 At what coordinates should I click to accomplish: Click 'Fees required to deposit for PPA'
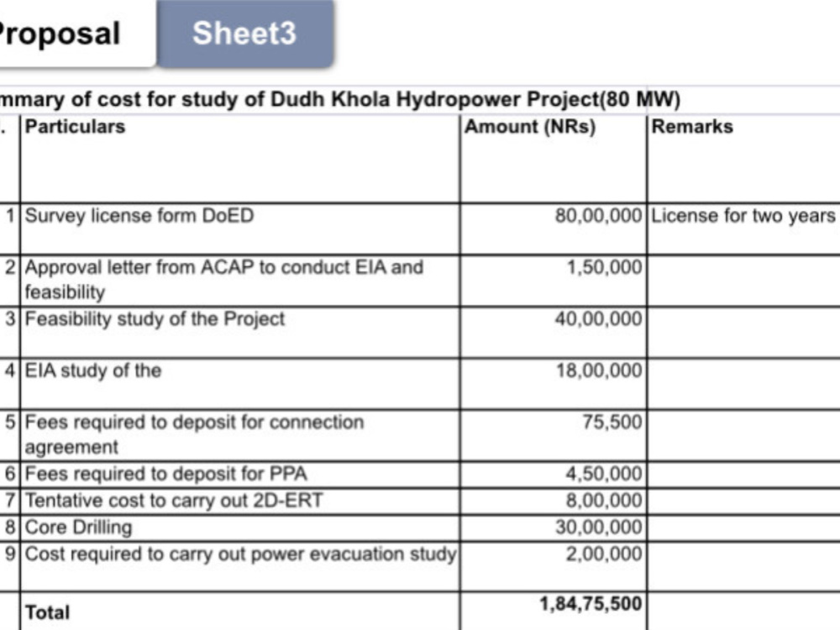[x=240, y=475]
